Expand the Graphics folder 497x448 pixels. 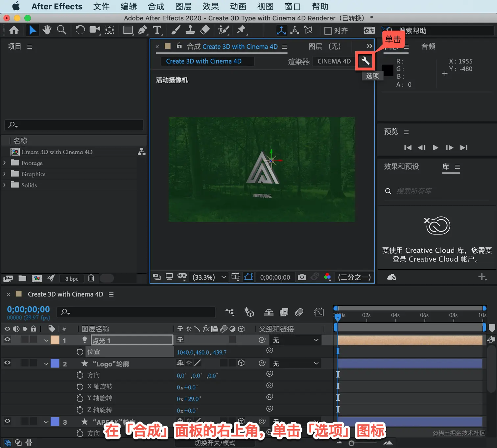(x=4, y=174)
